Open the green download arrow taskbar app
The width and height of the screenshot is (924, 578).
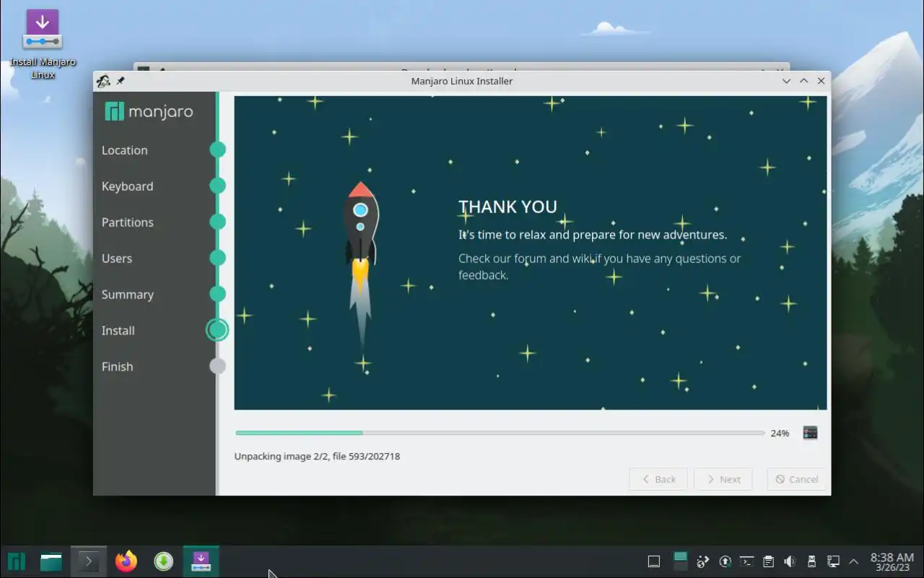[x=164, y=561]
